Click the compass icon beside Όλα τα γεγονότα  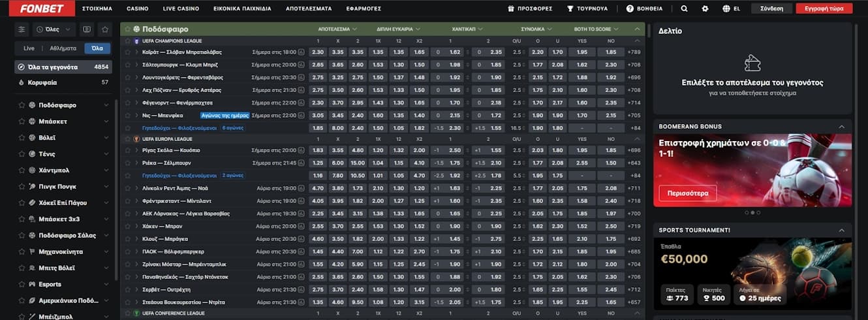[x=22, y=67]
